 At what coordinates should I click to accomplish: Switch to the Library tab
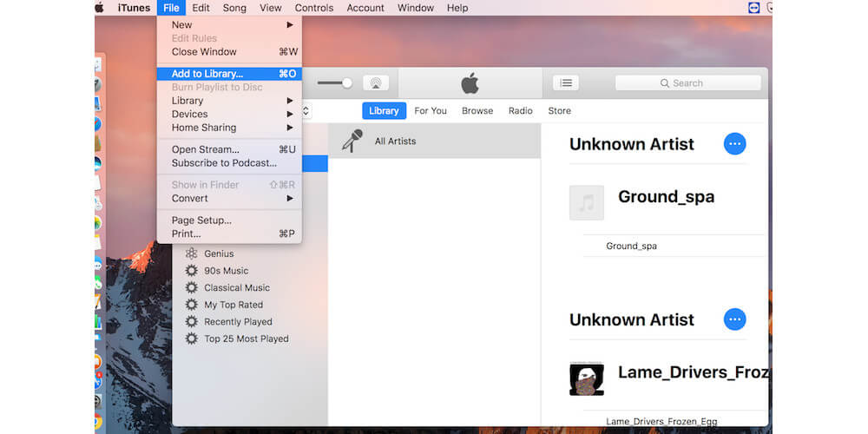pos(385,111)
